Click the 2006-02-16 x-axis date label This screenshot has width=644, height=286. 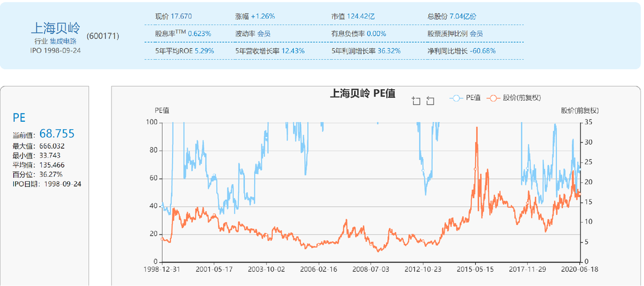click(319, 269)
